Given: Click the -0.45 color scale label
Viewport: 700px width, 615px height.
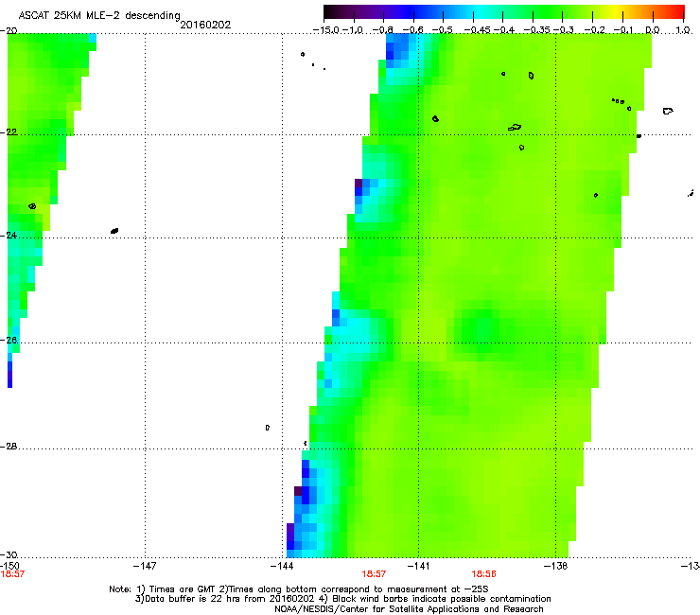Looking at the screenshot, I should pos(478,30).
